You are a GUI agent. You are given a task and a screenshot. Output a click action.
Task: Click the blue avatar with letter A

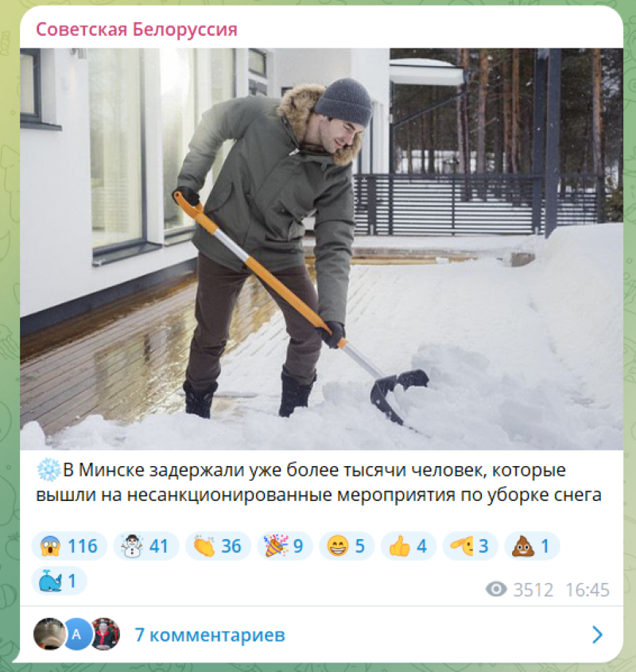pos(76,634)
